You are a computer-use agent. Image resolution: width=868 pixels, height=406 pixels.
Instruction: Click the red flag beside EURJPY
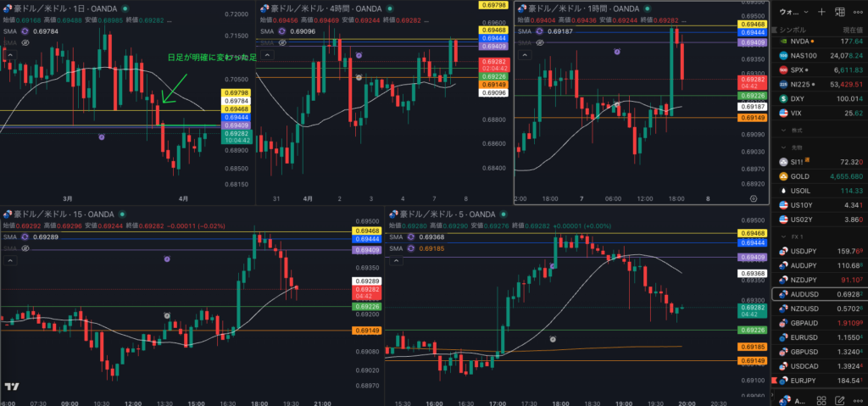[775, 380]
